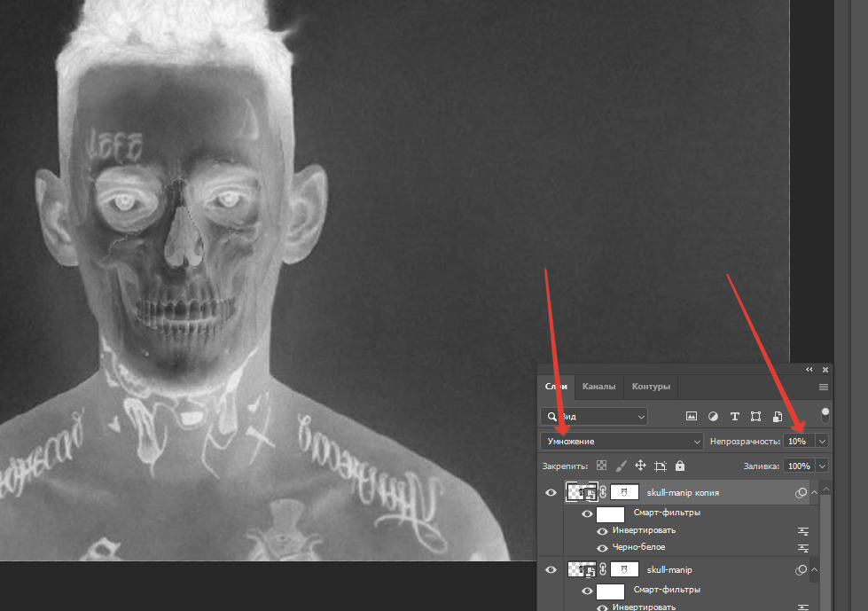Click smart filter indicator on lower skull-manip
868x611 pixels.
coord(801,570)
